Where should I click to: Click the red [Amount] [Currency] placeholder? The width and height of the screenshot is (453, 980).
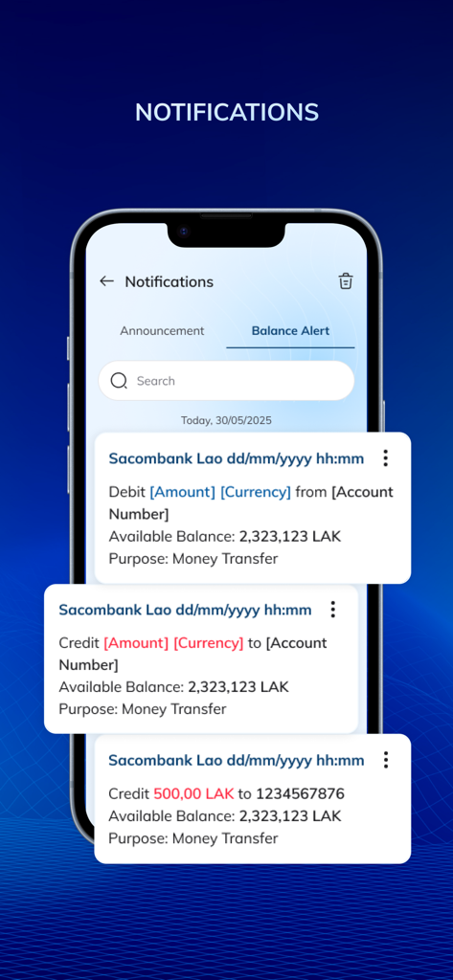(x=173, y=643)
